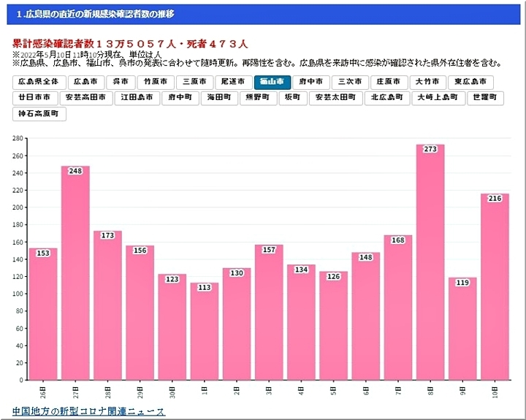Choose the 三原市 button
This screenshot has width=526, height=420.
pos(196,82)
